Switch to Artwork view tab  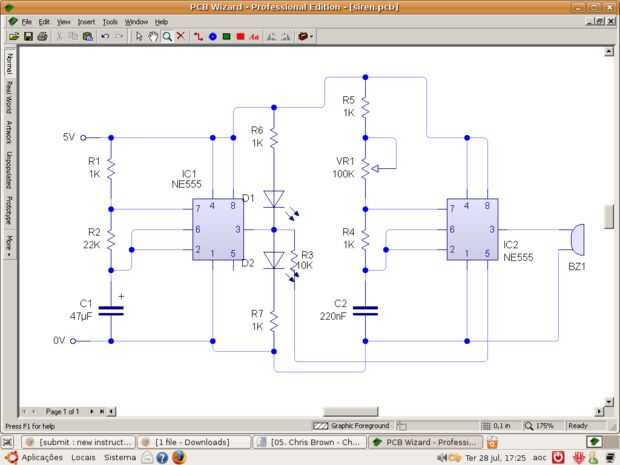coord(9,132)
